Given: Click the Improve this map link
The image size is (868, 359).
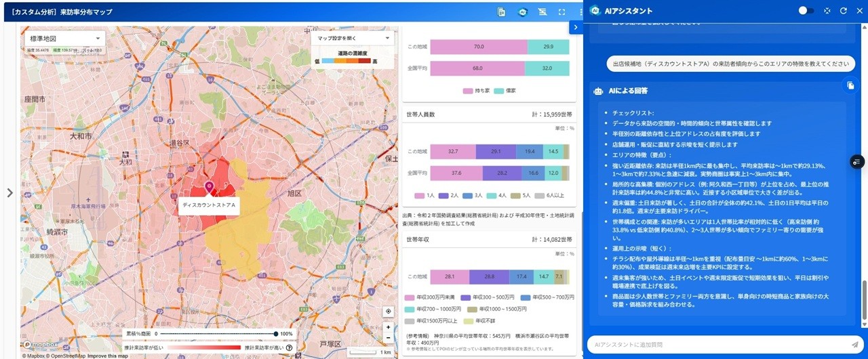Looking at the screenshot, I should 108,356.
